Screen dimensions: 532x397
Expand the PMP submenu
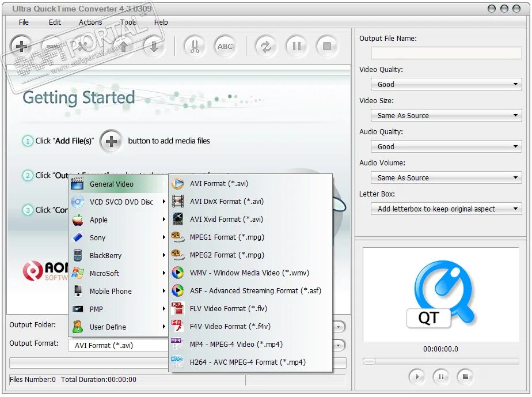pos(119,309)
